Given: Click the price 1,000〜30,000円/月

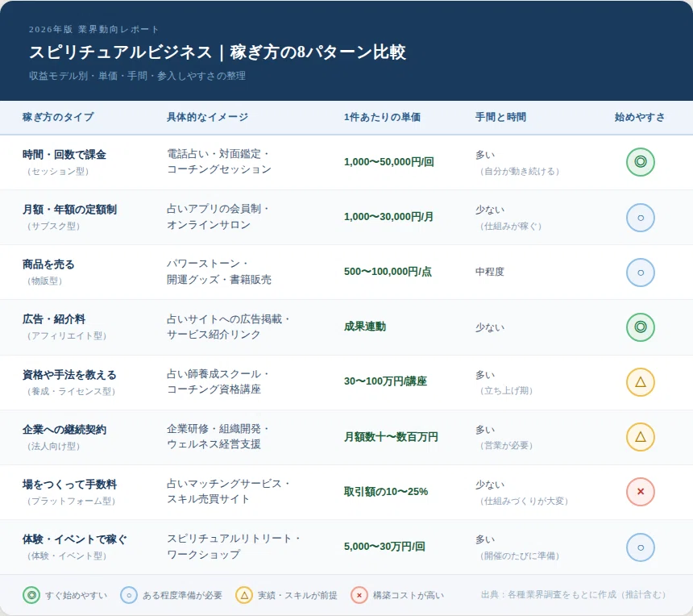Looking at the screenshot, I should pyautogui.click(x=389, y=217).
